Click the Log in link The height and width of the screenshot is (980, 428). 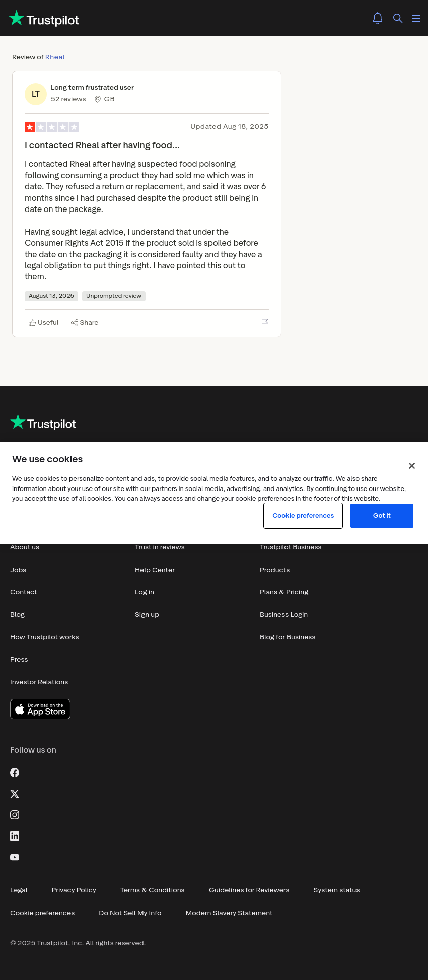[x=145, y=592]
